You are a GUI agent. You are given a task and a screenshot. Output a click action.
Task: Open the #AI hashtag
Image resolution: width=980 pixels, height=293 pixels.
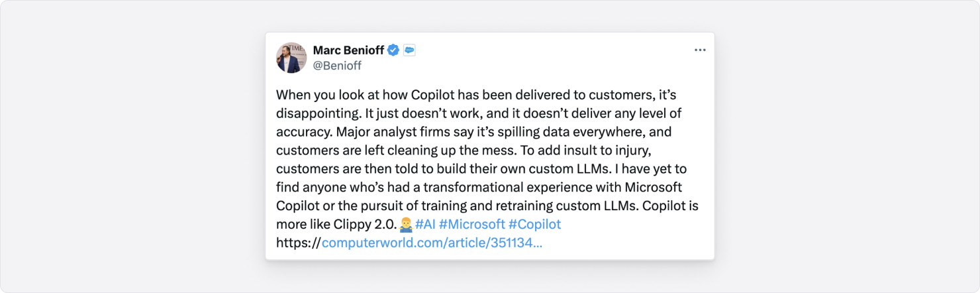(425, 224)
